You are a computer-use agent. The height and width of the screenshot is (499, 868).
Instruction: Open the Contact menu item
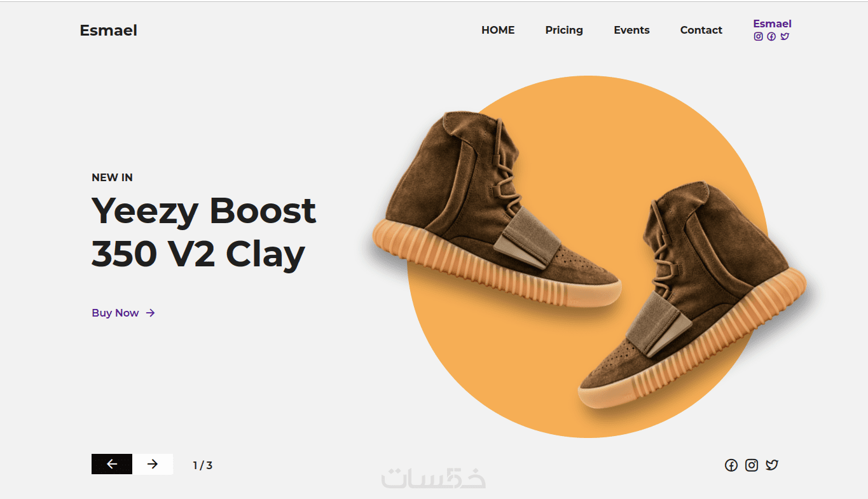coord(701,30)
